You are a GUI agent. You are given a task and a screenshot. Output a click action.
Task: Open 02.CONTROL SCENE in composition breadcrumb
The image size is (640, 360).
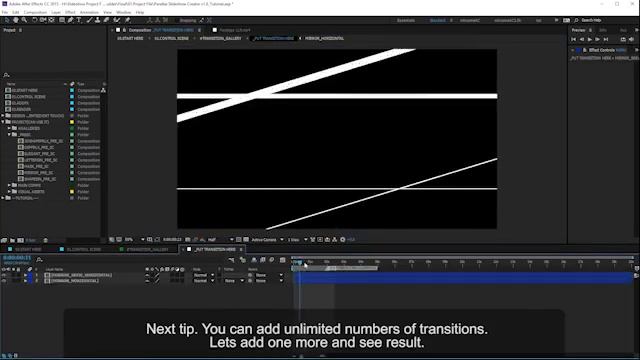point(171,38)
